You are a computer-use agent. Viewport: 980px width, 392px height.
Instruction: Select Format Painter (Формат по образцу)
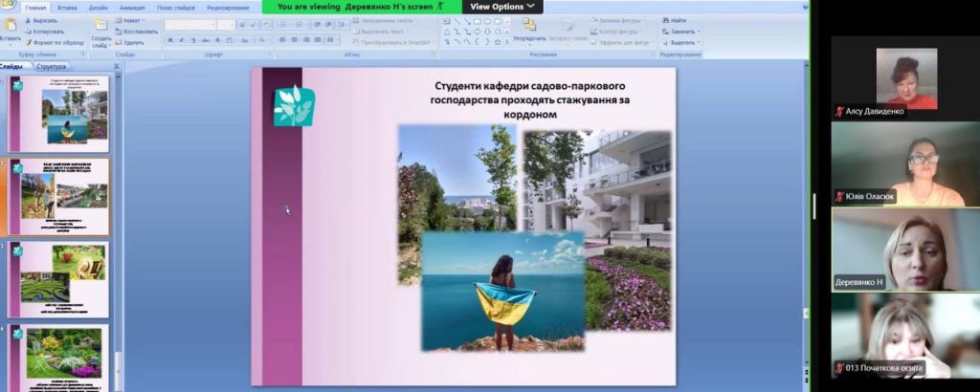27,43
